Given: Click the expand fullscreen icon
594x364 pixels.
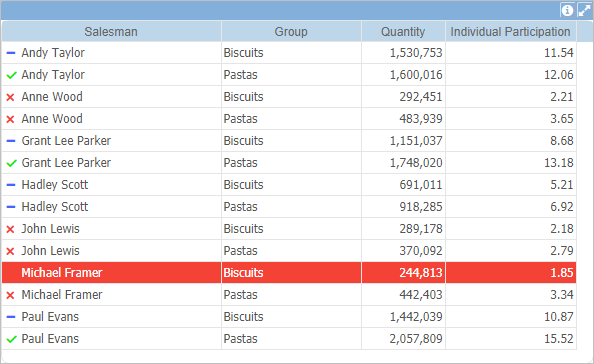Looking at the screenshot, I should pyautogui.click(x=584, y=10).
